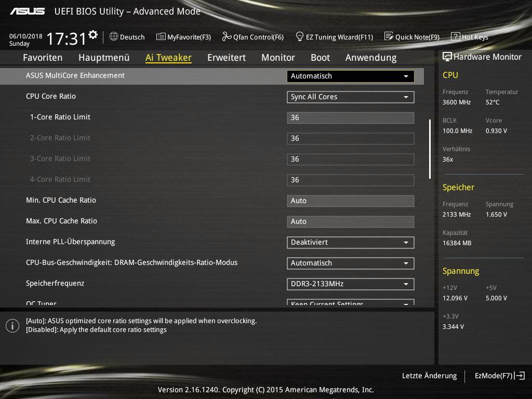Click the 06/10/2018 date
The height and width of the screenshot is (399, 532).
point(26,36)
